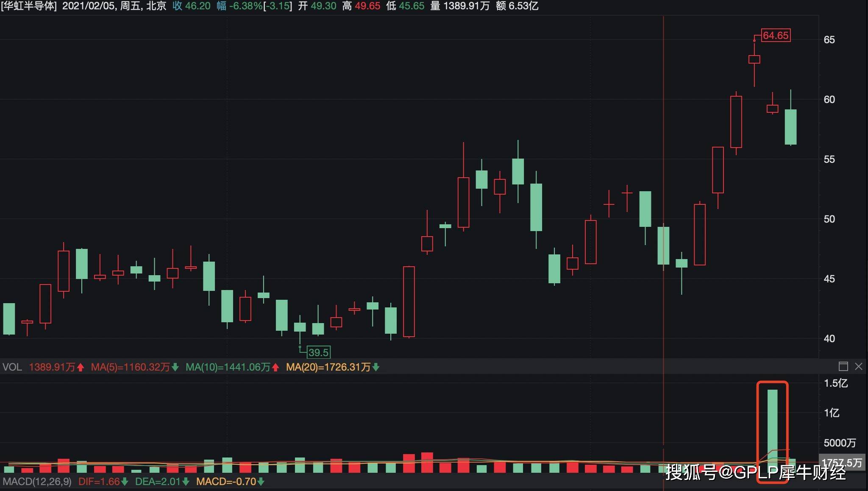
Task: Toggle the MA(5) volume average line
Action: tap(130, 367)
